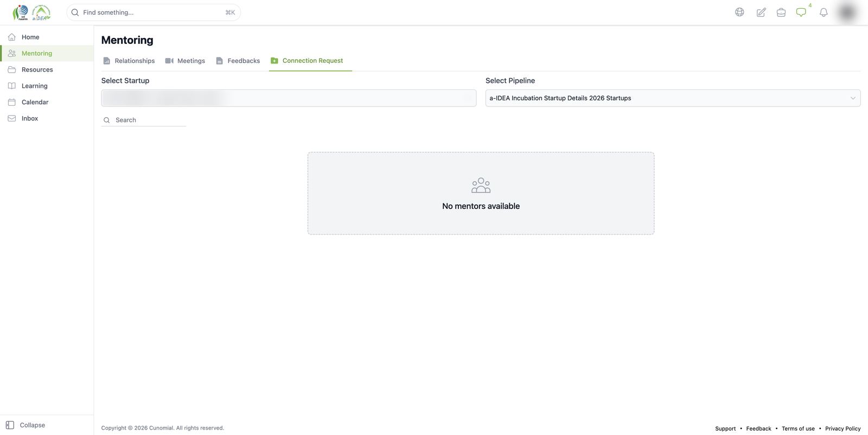Focus the Find something search field

tap(154, 12)
